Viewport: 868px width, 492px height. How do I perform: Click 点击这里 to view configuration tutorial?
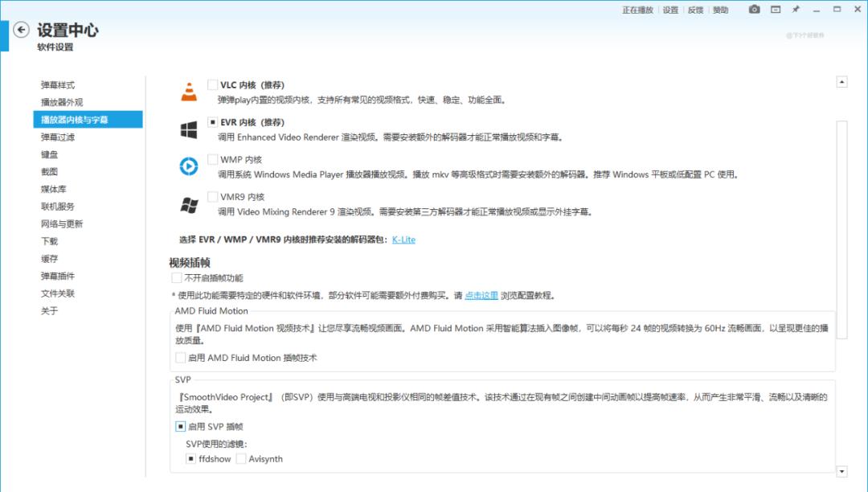click(480, 294)
